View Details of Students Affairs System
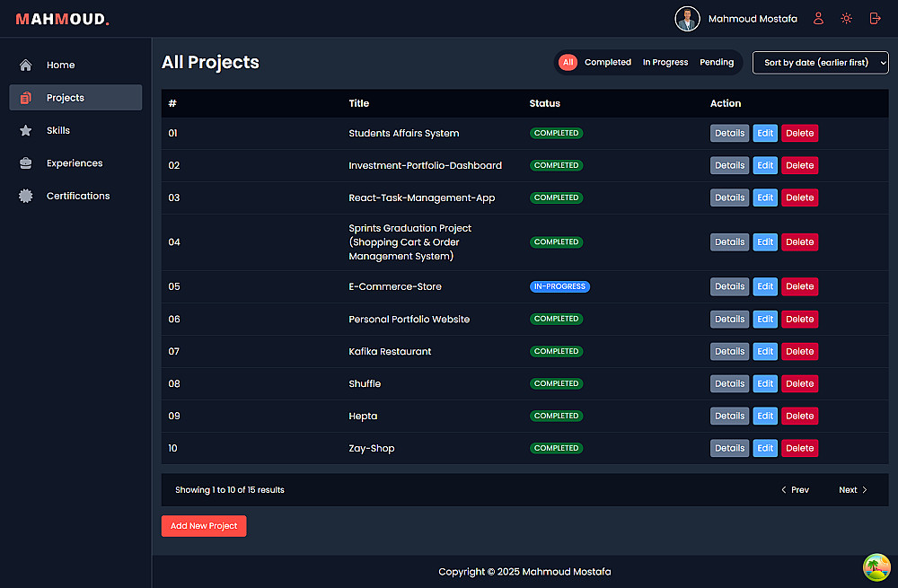 pyautogui.click(x=729, y=134)
